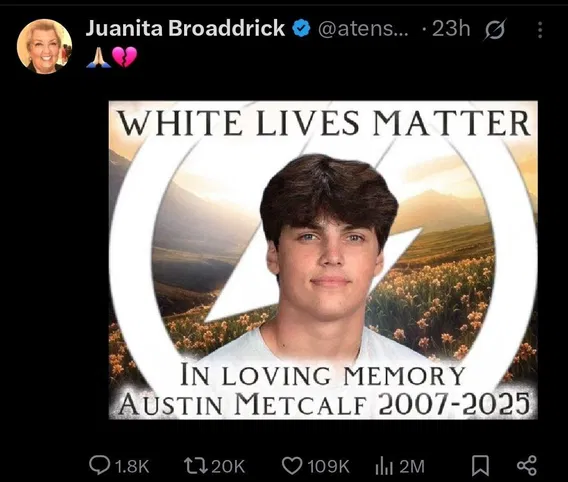Click the 2M view count
The height and width of the screenshot is (482, 568).
click(x=412, y=466)
